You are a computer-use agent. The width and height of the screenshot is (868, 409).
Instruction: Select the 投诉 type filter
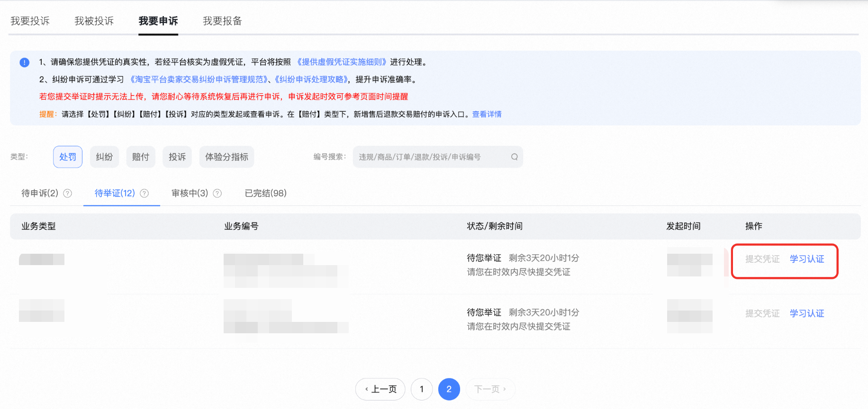pyautogui.click(x=177, y=157)
